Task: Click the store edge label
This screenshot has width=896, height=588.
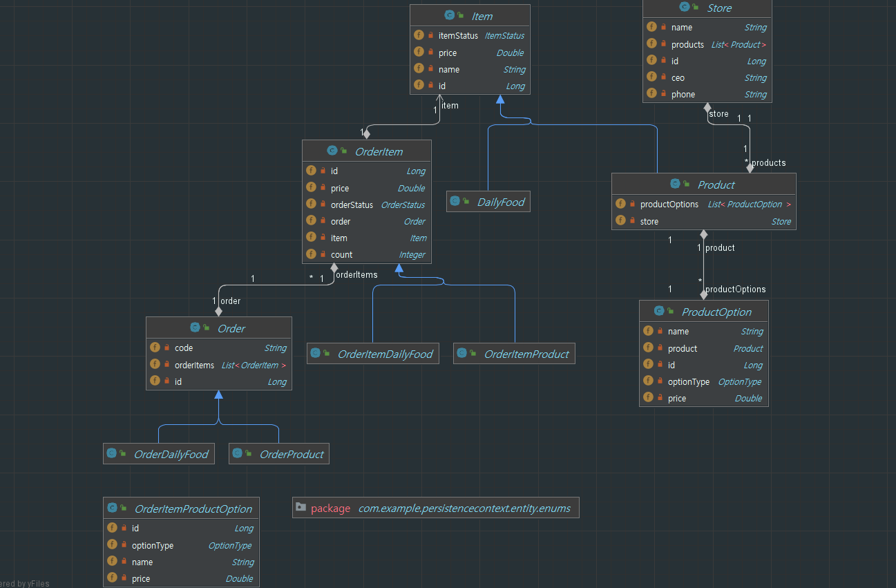Action: 719,114
